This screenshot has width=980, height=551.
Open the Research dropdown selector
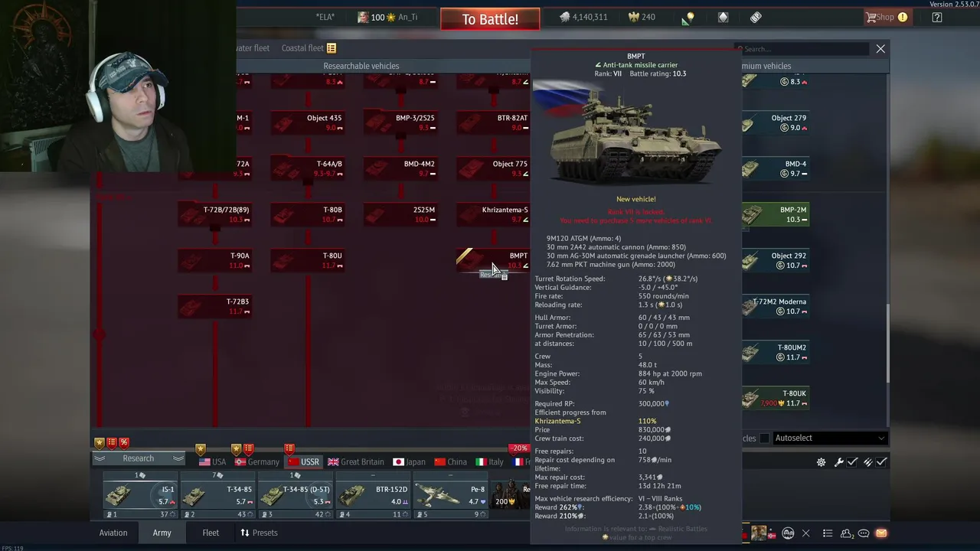tap(139, 458)
